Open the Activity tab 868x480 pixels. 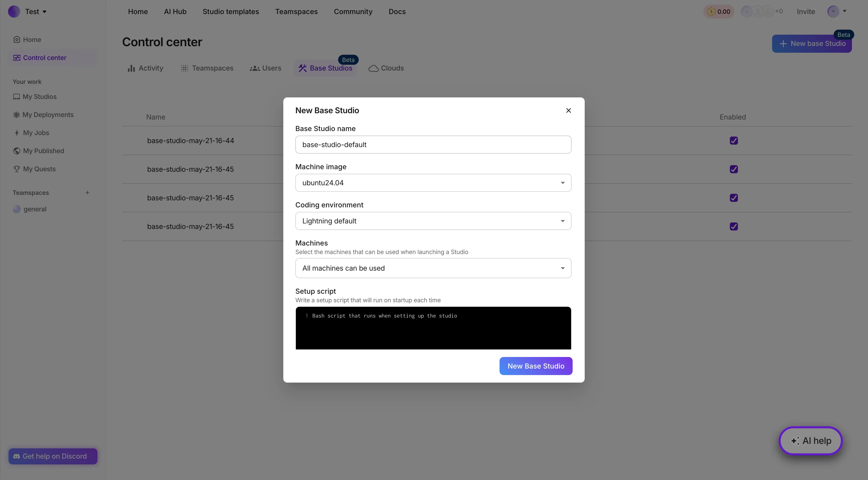tap(145, 68)
